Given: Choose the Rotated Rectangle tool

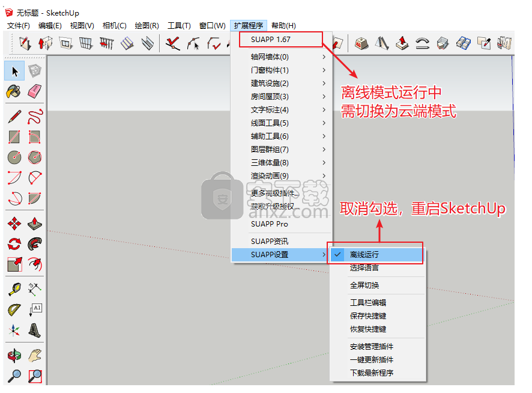Looking at the screenshot, I should 35,137.
